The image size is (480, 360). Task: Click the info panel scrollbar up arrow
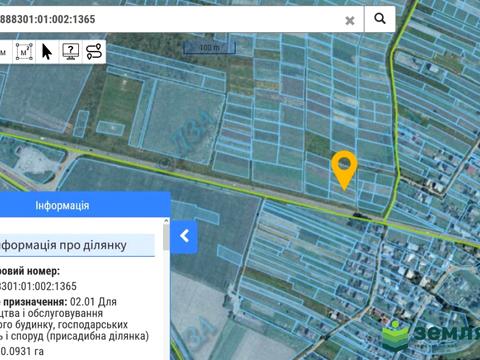click(166, 221)
